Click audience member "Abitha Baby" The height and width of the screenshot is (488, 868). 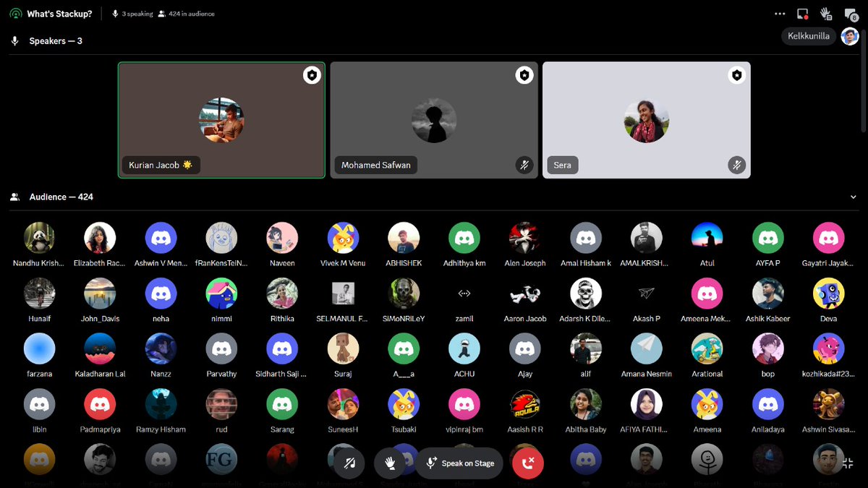coord(586,411)
